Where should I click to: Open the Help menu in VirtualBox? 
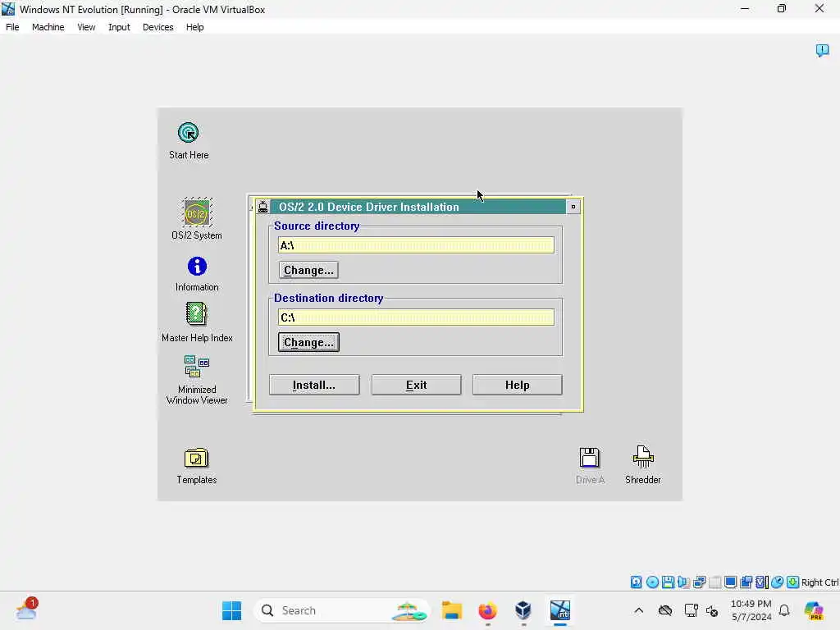coord(195,27)
